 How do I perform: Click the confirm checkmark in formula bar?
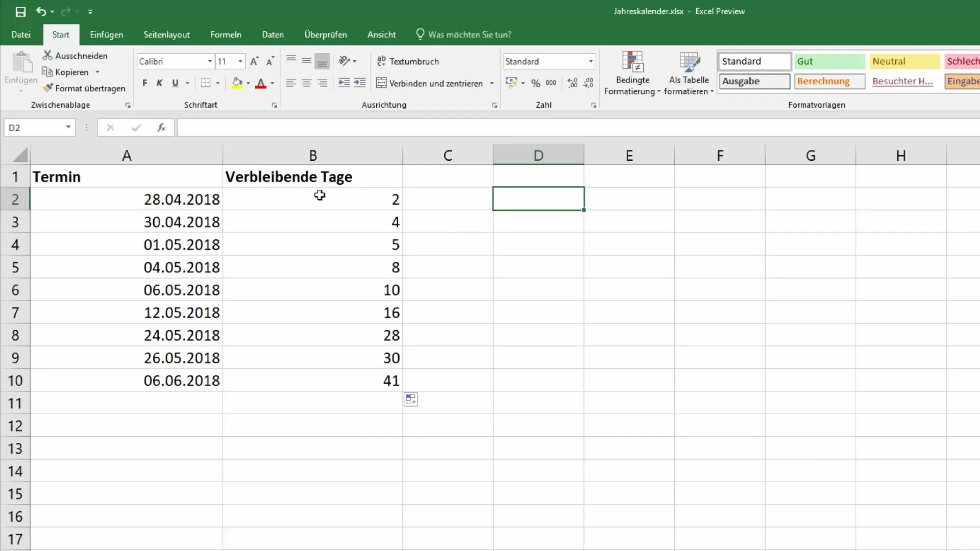point(136,128)
